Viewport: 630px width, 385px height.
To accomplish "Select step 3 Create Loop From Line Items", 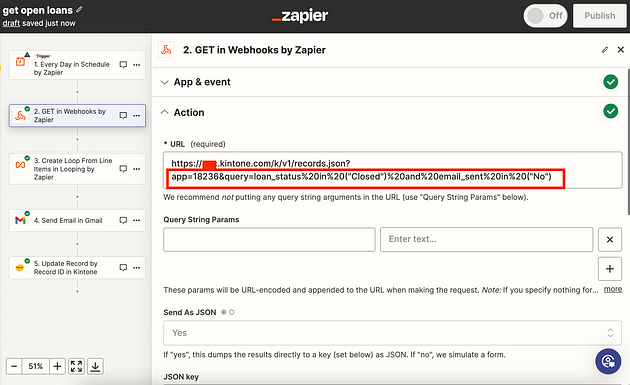I will tap(77, 169).
